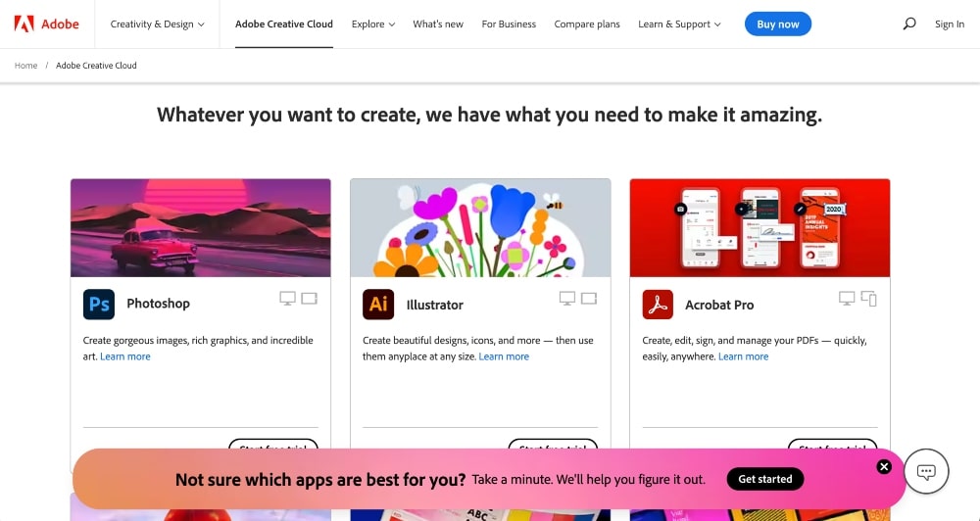Click the Acrobat Pro product title
980x521 pixels.
[x=719, y=305]
